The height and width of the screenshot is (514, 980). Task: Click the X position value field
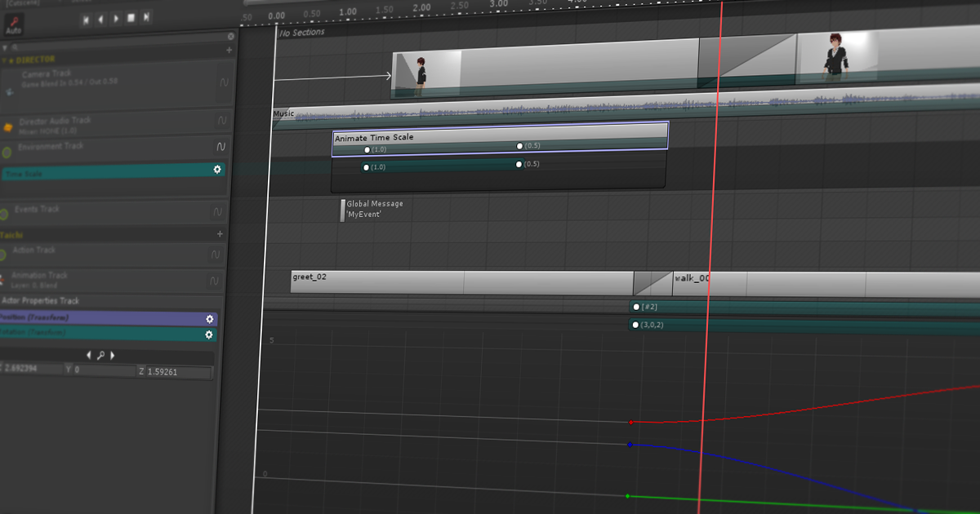[x=32, y=369]
